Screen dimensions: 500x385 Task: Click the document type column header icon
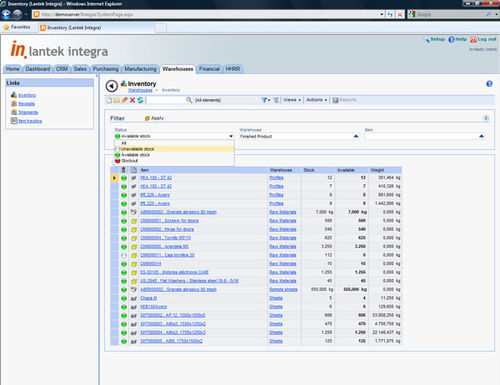[134, 170]
